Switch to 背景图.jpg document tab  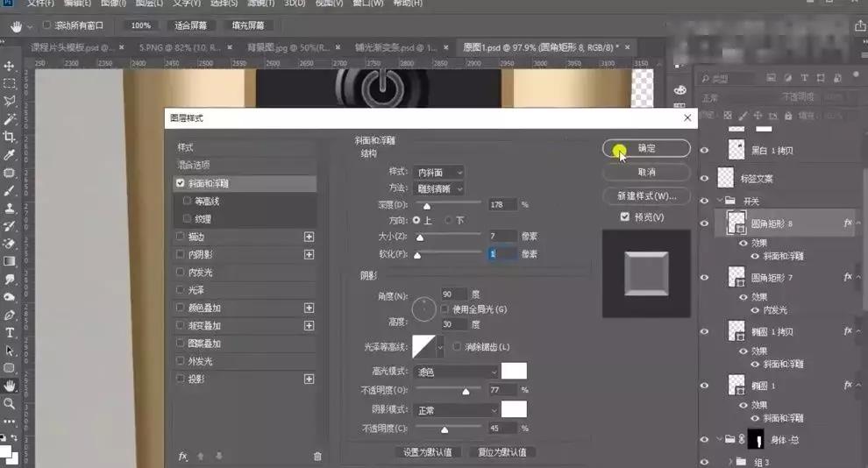(x=288, y=47)
